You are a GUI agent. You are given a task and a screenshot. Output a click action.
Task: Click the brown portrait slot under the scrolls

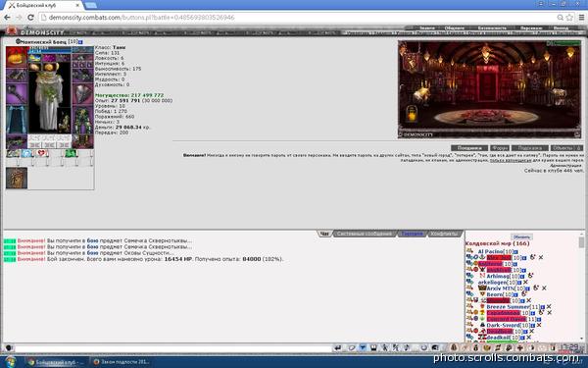coord(17,178)
